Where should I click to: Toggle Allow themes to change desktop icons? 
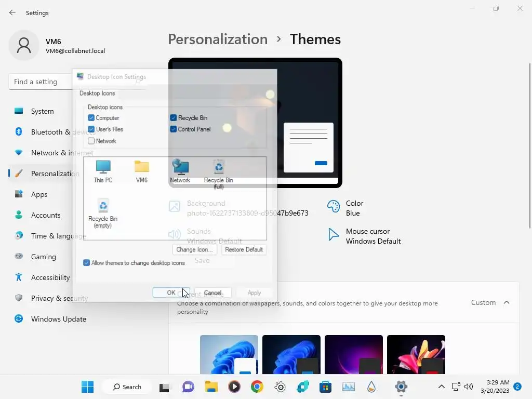point(87,263)
